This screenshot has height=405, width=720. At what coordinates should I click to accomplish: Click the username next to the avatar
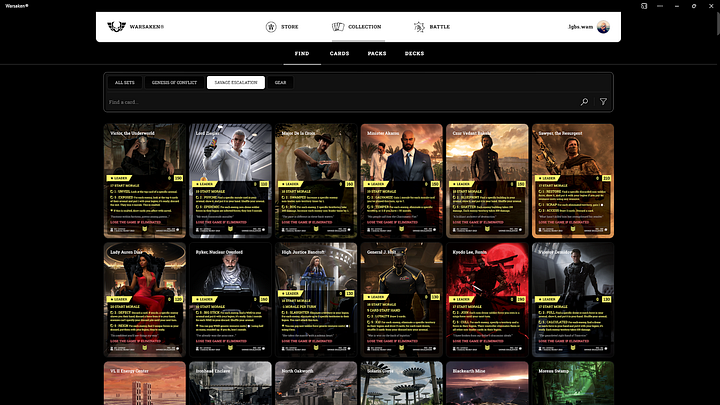580,27
